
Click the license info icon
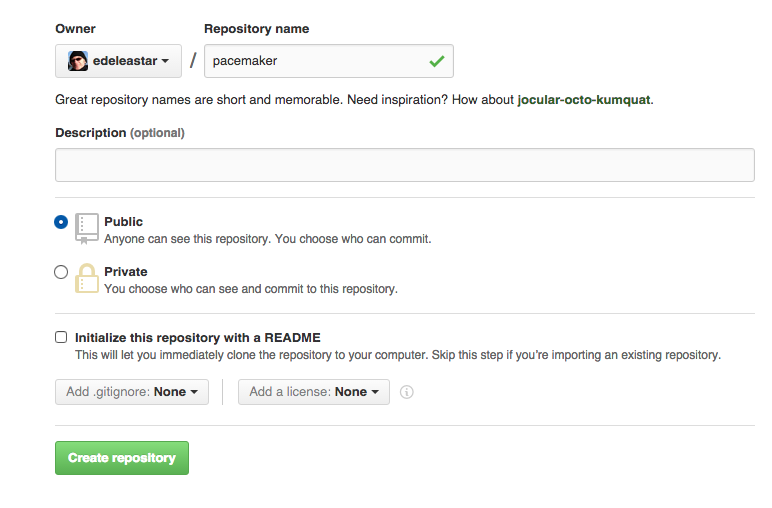click(407, 392)
